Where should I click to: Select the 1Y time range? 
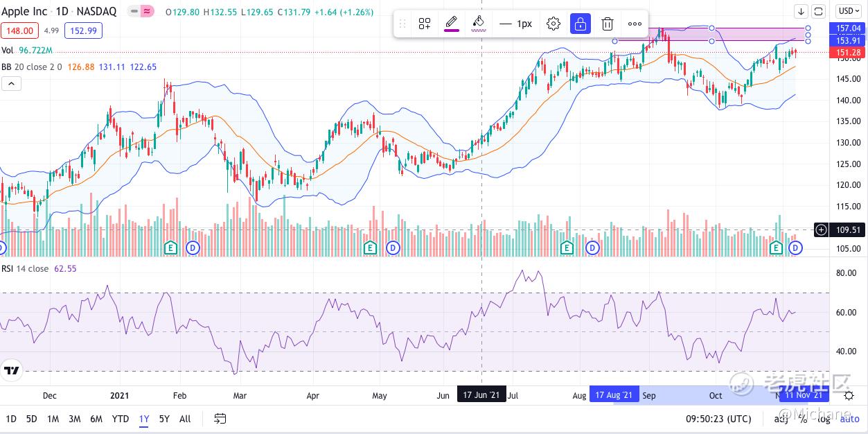144,419
